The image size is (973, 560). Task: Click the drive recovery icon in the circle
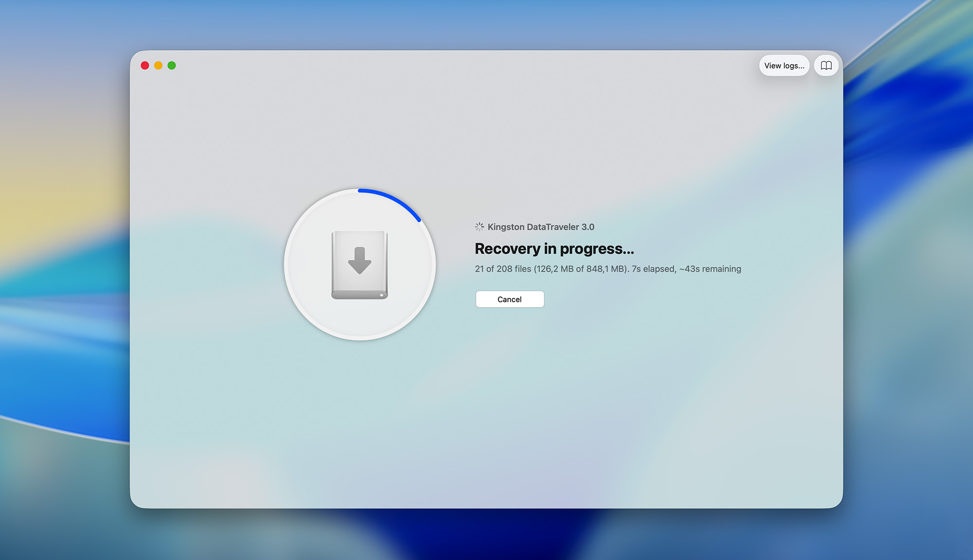[359, 264]
